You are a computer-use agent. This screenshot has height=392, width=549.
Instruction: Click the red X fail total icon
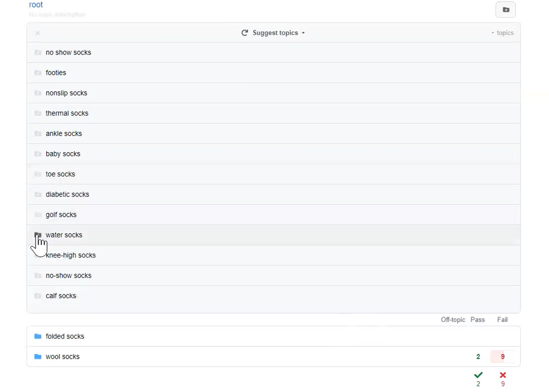503,375
